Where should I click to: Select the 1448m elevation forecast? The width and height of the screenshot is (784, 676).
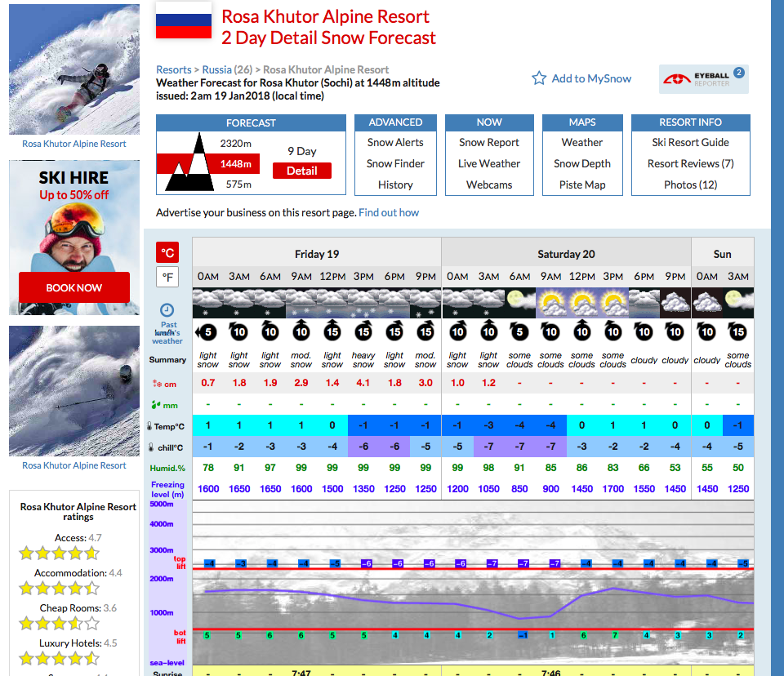[x=235, y=163]
